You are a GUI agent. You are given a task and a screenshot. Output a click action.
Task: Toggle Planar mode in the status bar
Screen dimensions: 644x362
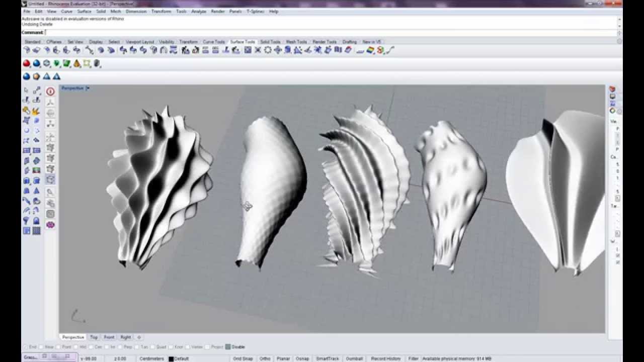click(x=283, y=359)
